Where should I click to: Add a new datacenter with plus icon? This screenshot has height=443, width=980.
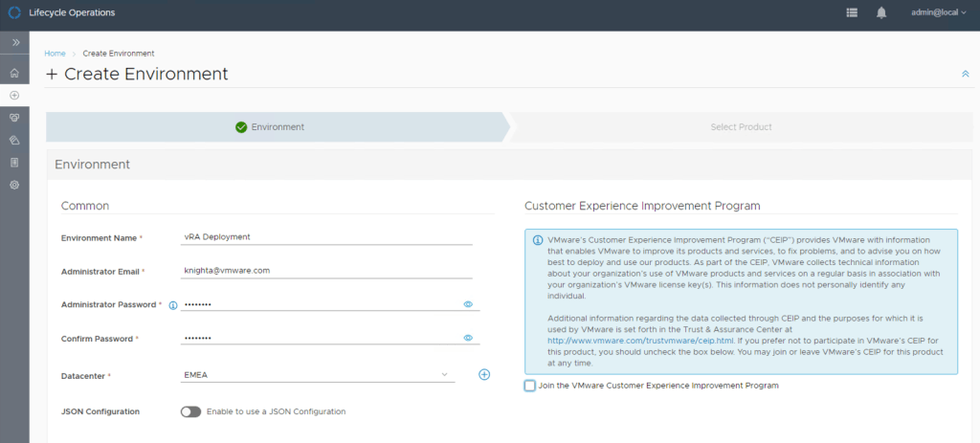(x=484, y=375)
